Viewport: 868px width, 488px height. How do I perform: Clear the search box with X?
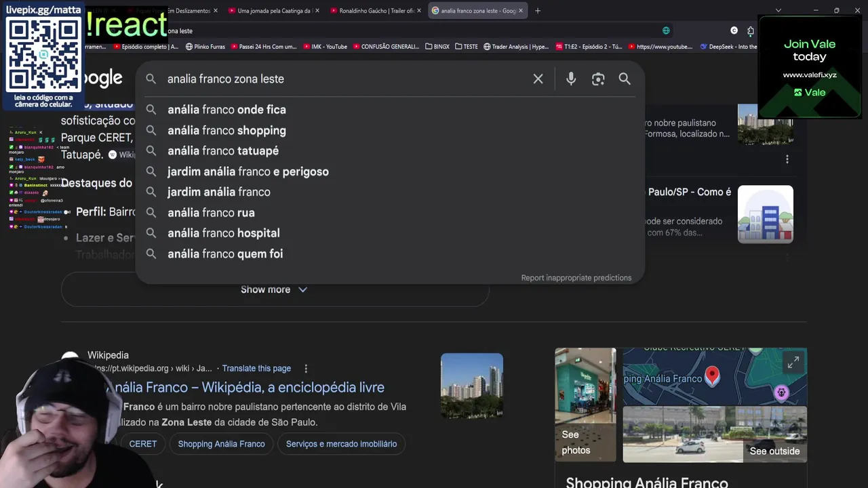pyautogui.click(x=538, y=79)
